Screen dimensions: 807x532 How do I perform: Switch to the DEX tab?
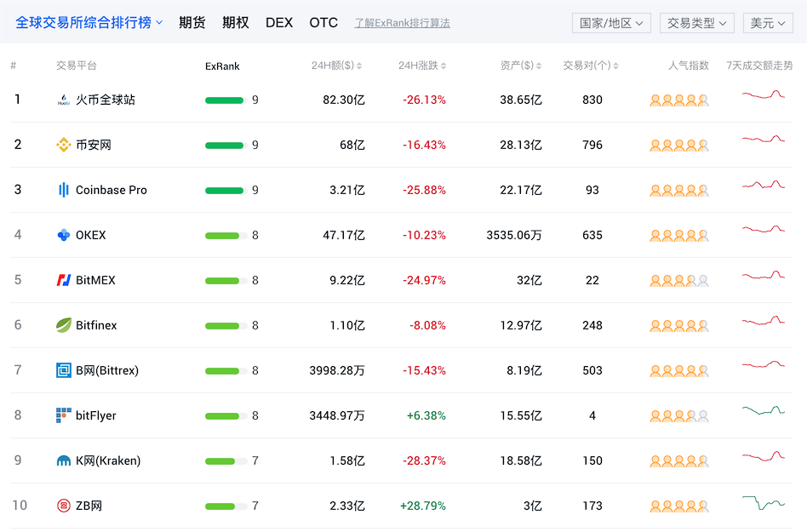pos(279,23)
